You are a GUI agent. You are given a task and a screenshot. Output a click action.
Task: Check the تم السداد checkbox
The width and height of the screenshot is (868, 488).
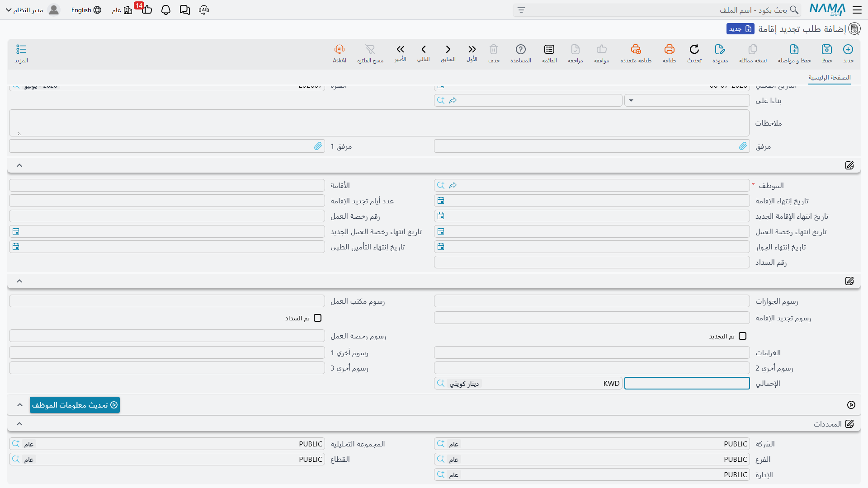click(x=318, y=318)
